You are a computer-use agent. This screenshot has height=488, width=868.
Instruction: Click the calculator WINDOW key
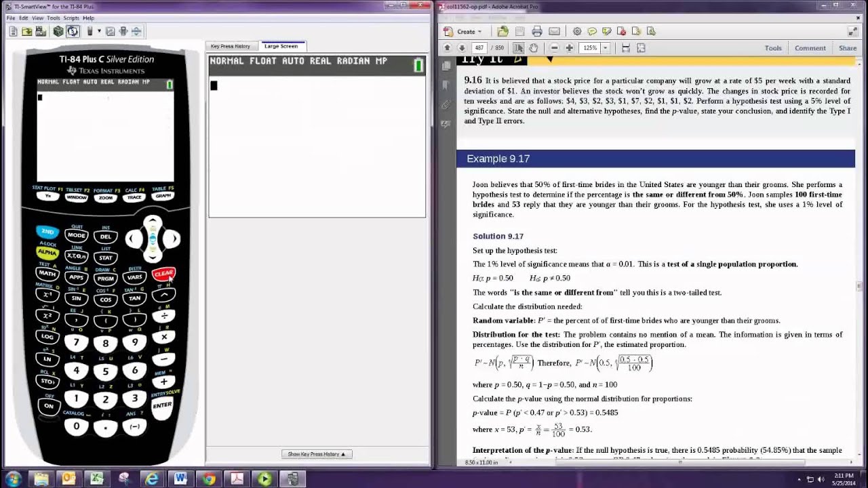pos(77,197)
